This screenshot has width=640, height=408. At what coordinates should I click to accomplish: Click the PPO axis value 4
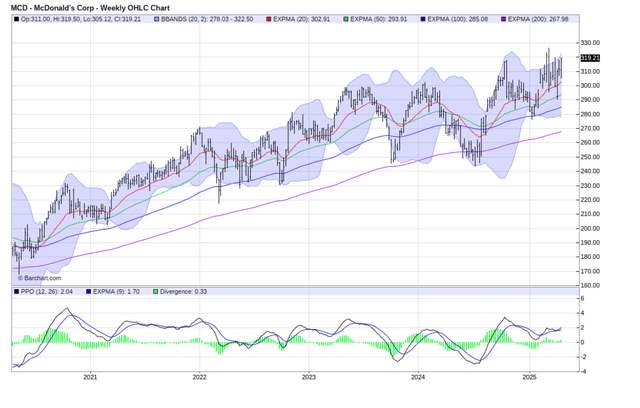pos(582,313)
